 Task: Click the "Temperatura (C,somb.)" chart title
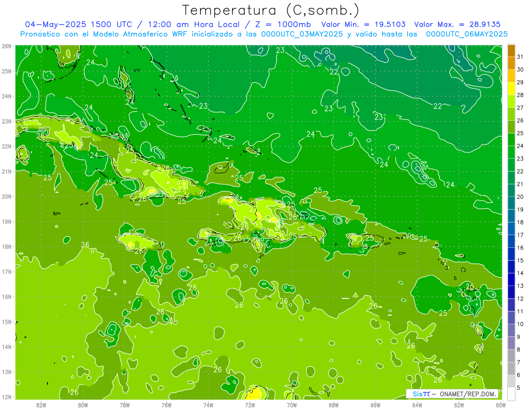coord(271,10)
